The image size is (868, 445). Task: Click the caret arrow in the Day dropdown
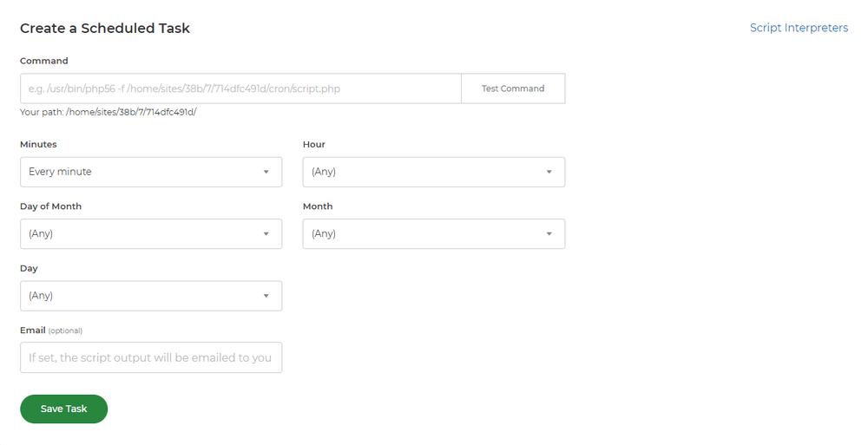pos(266,296)
